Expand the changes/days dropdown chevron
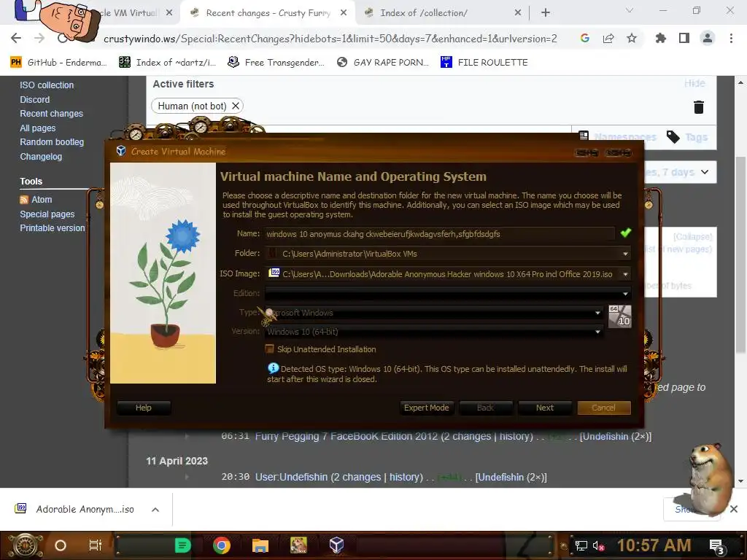 705,172
